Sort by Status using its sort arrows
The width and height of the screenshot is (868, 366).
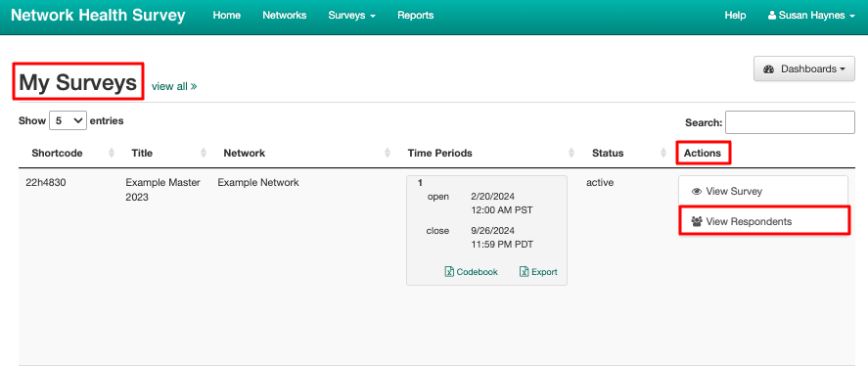pyautogui.click(x=663, y=153)
